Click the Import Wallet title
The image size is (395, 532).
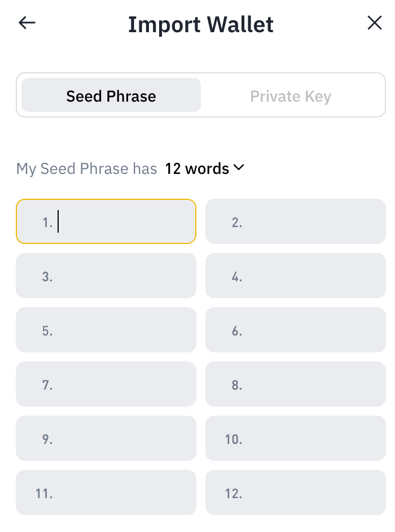201,24
